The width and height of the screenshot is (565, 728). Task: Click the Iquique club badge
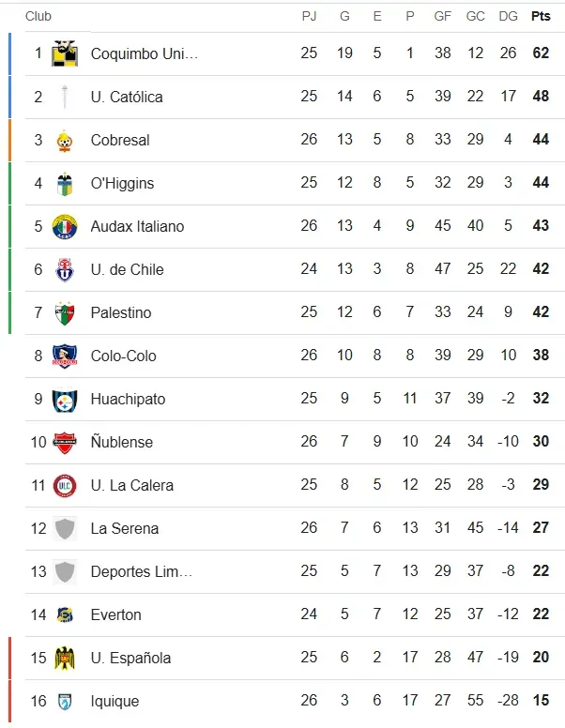coord(65,701)
